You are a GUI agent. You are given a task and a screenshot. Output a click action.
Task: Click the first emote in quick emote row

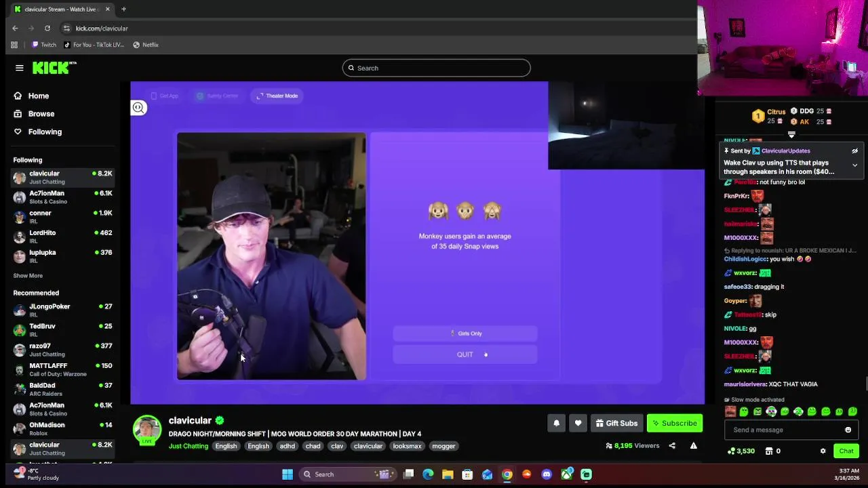730,411
